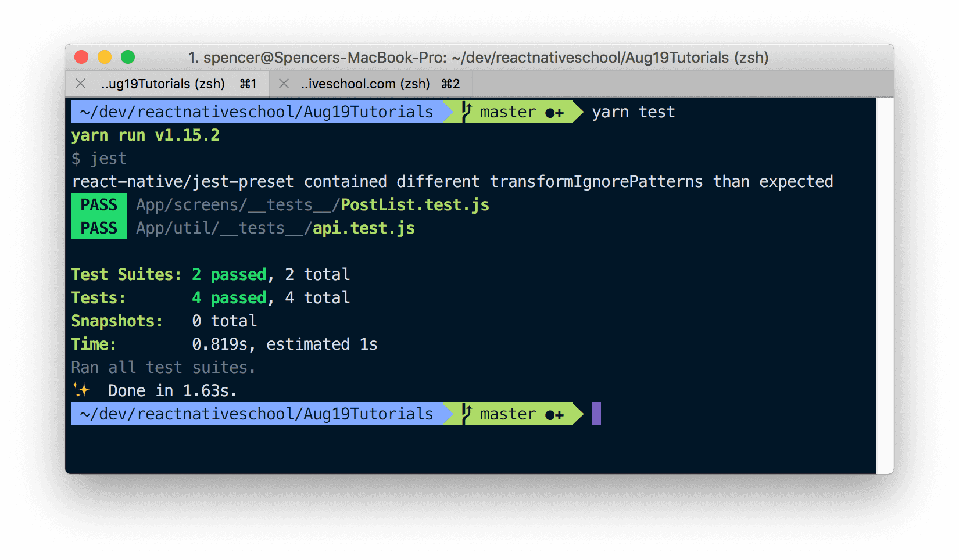Click the purple terminal cursor block
Image resolution: width=959 pixels, height=560 pixels.
(596, 414)
